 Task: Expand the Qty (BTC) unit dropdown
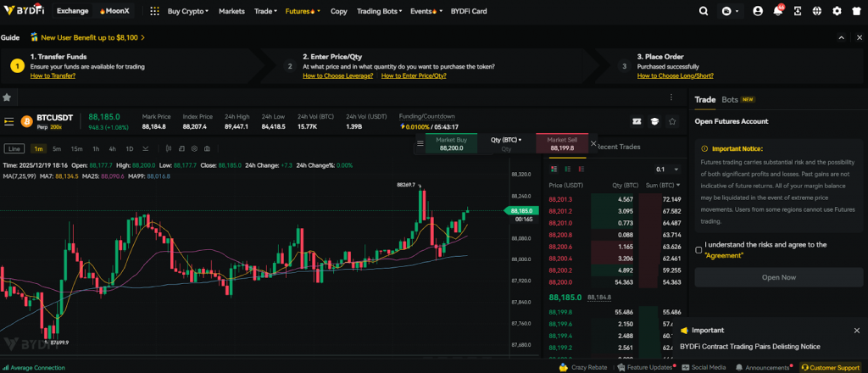[506, 139]
